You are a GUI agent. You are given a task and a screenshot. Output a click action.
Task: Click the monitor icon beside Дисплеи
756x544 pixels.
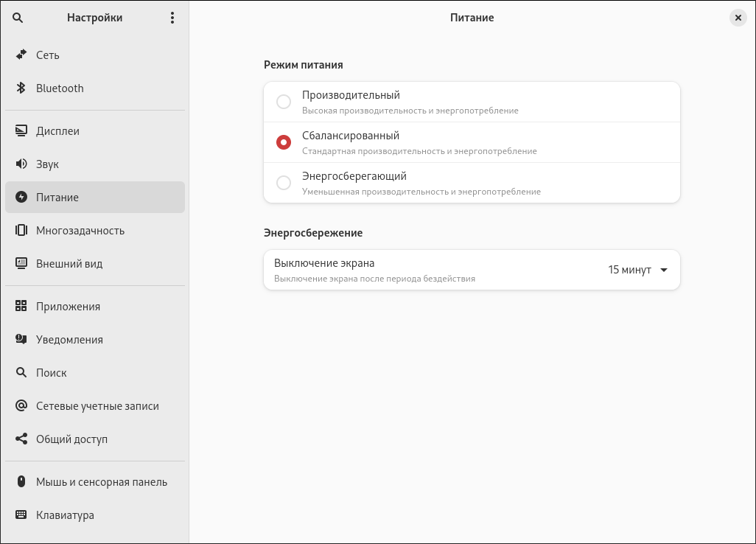(x=21, y=131)
